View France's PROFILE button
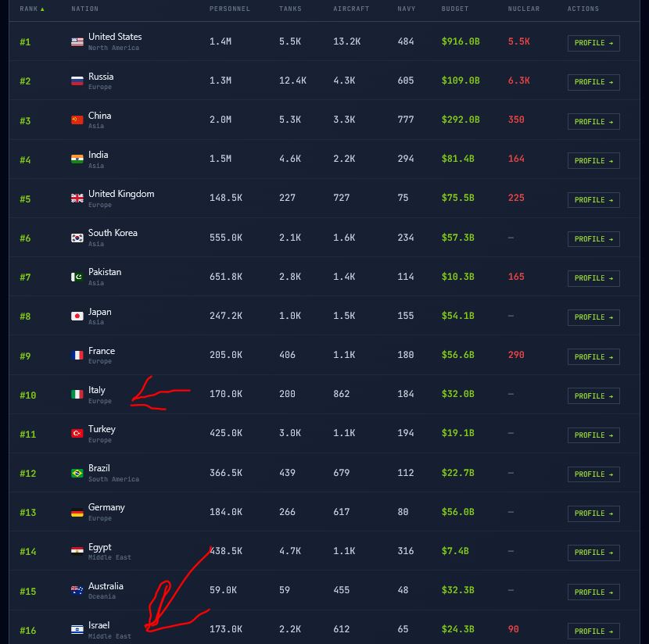 tap(593, 356)
